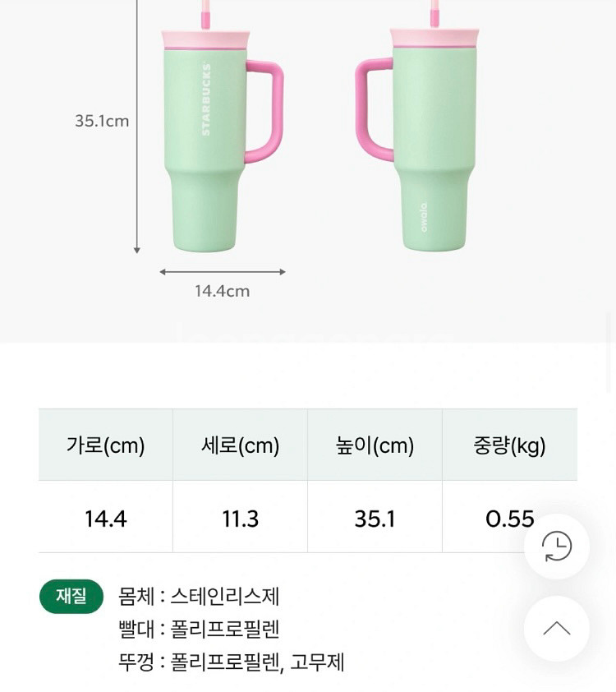Select the 뚜껑 : 폴리프로필렌, 고무제 line

coord(231,662)
